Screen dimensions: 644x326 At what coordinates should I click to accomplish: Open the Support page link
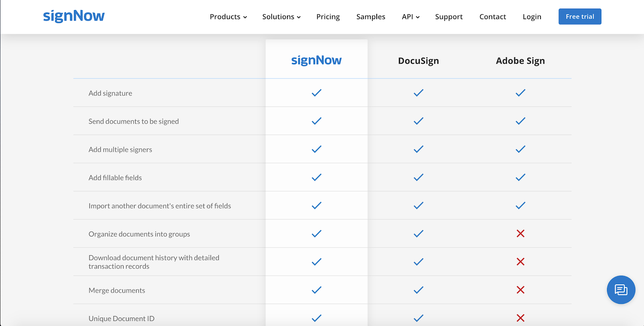449,17
